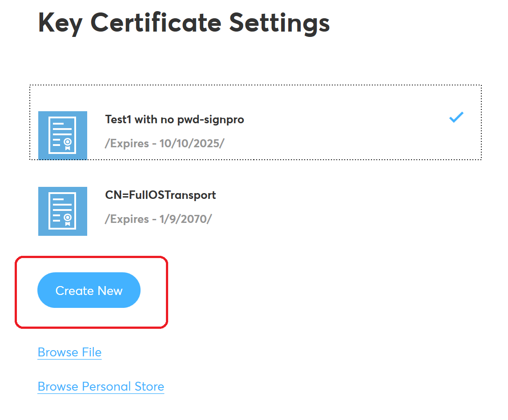The image size is (508, 420).
Task: Click the word "Test1" in the certificate name
Action: coord(118,119)
